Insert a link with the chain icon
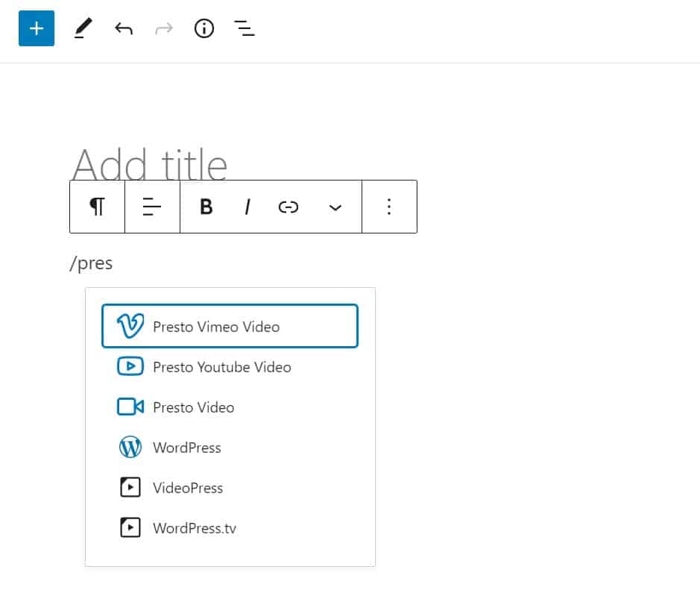Viewport: 700px width, 593px height. click(x=288, y=207)
